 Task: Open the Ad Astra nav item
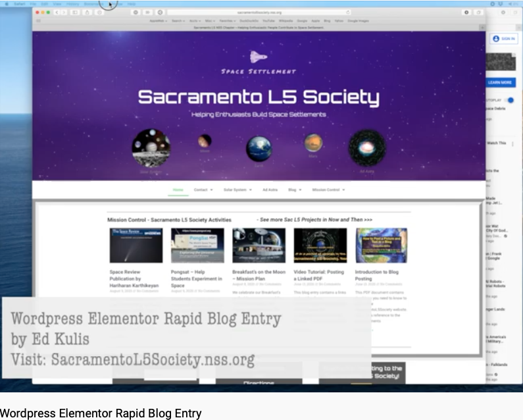(x=270, y=190)
